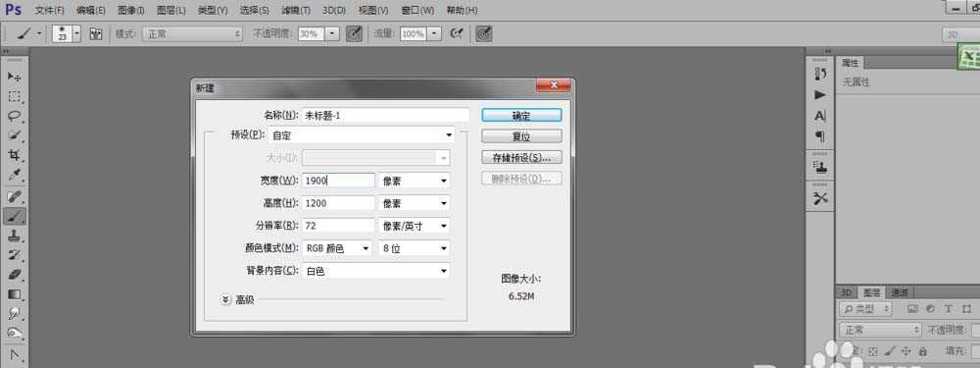This screenshot has width=980, height=368.
Task: Open the width unit 像素 dropdown
Action: pyautogui.click(x=415, y=181)
